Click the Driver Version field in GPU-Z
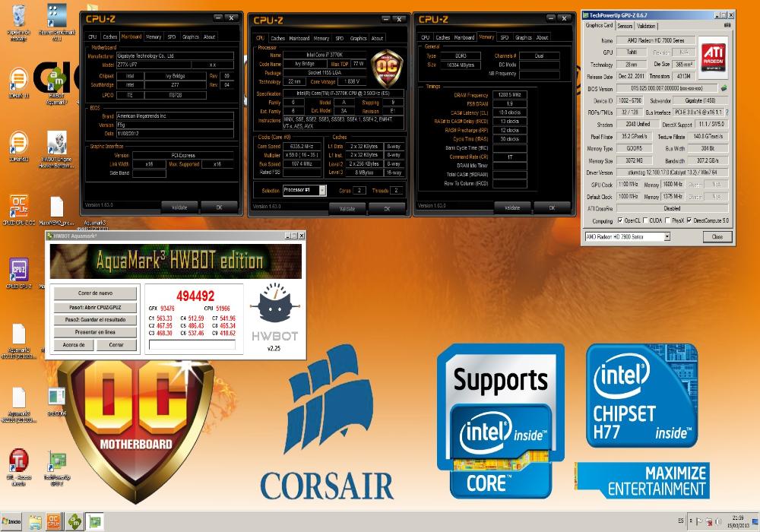 [x=672, y=173]
